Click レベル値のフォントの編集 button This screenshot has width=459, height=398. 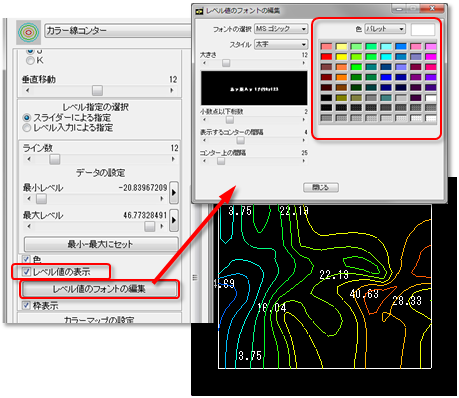[x=99, y=289]
